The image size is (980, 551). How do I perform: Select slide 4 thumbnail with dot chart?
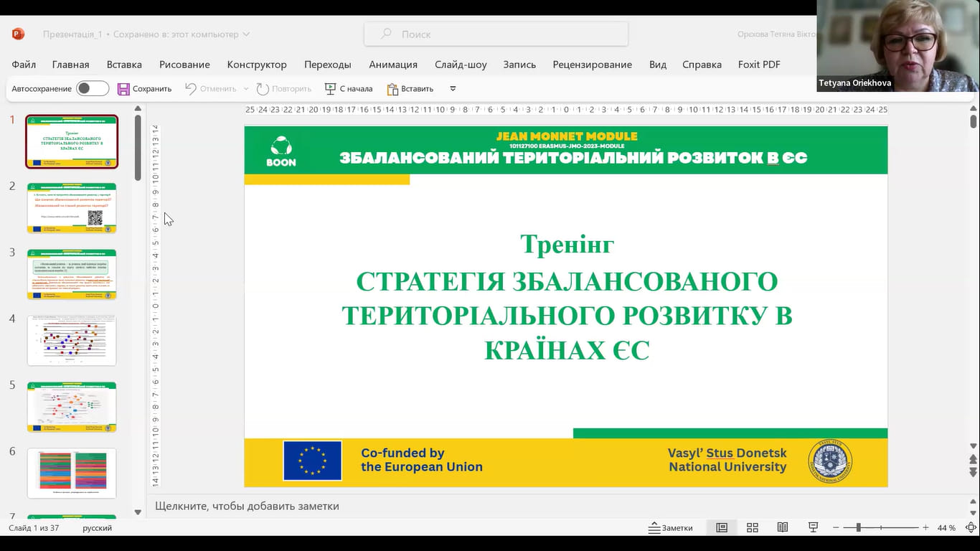click(x=72, y=340)
